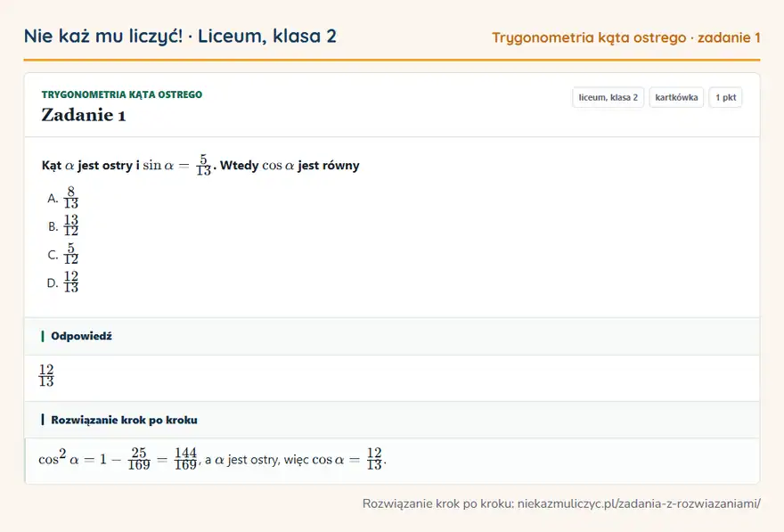Choose answer option D, 12/13
Screen dimensions: 784x532
coord(63,282)
